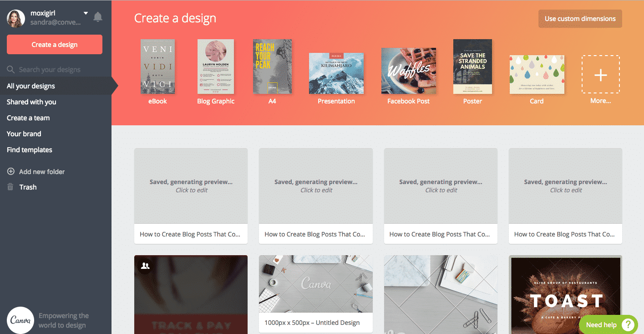Click the Create a design button
This screenshot has height=334, width=644.
tap(55, 45)
